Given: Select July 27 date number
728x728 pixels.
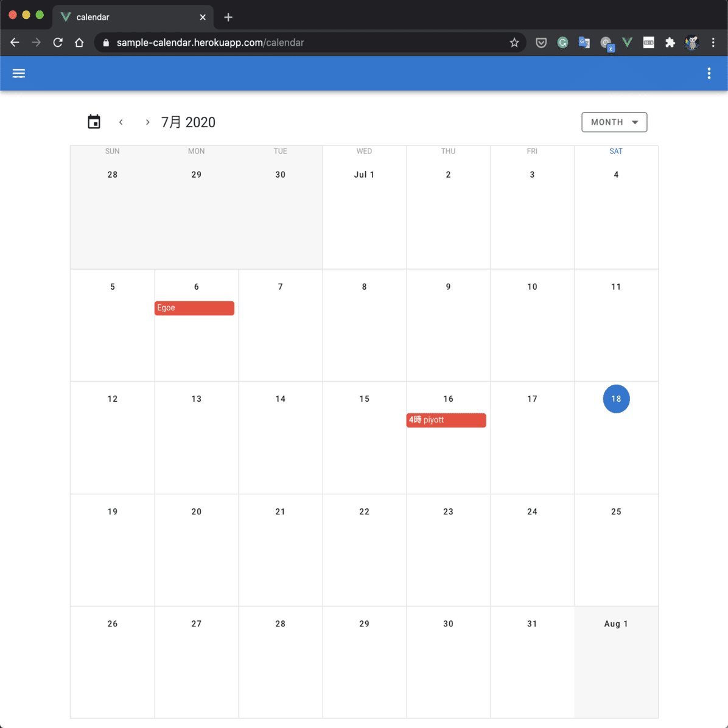Looking at the screenshot, I should (197, 623).
